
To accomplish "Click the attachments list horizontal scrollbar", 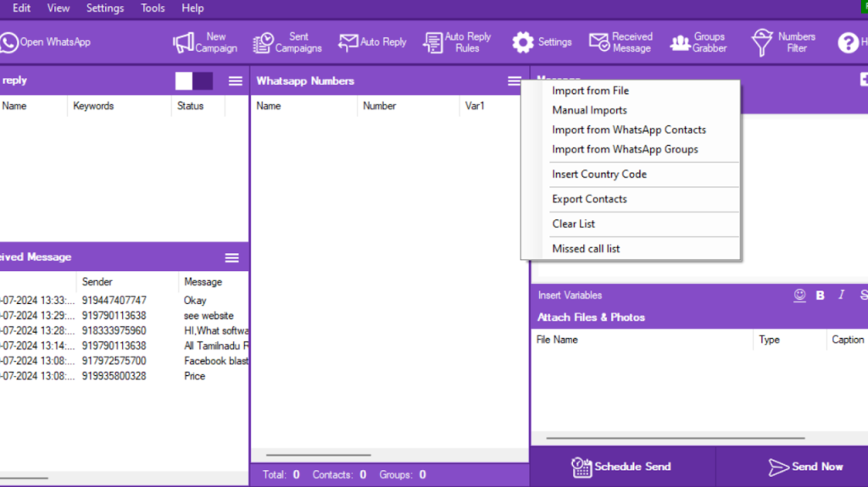I will [x=676, y=438].
